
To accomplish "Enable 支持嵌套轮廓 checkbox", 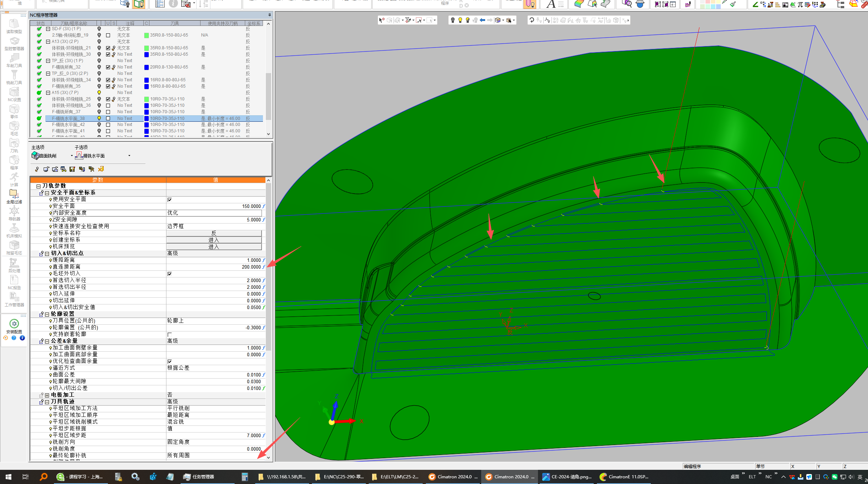I will tap(170, 334).
